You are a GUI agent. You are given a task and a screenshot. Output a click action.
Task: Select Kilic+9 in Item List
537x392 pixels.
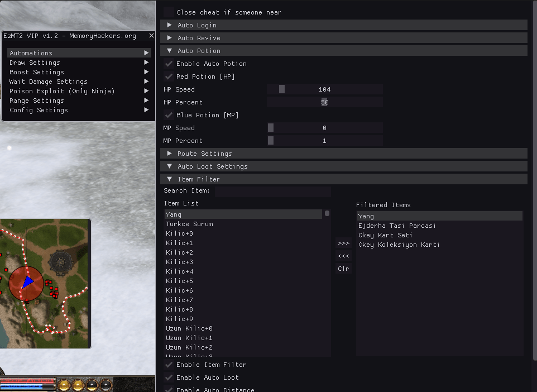[243, 319]
